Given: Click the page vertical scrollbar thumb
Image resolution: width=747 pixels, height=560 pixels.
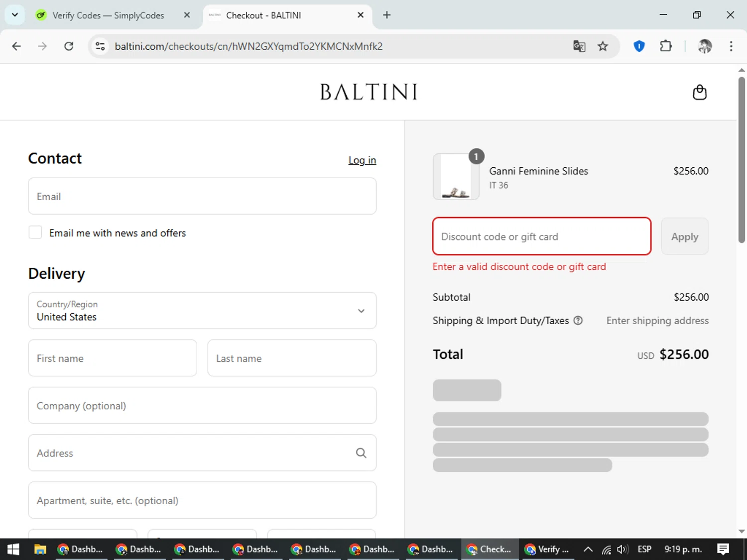Looking at the screenshot, I should point(742,159).
